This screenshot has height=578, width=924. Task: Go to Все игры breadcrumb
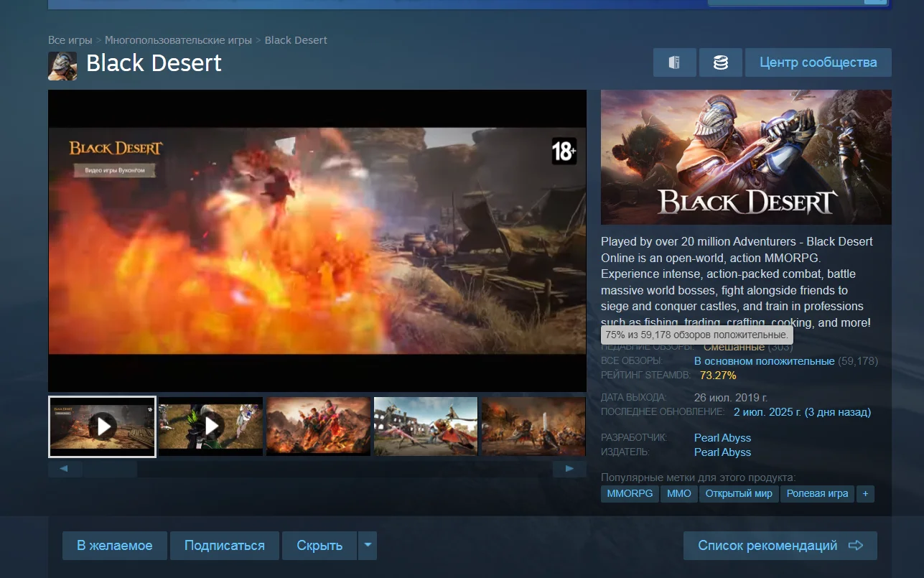coord(70,40)
